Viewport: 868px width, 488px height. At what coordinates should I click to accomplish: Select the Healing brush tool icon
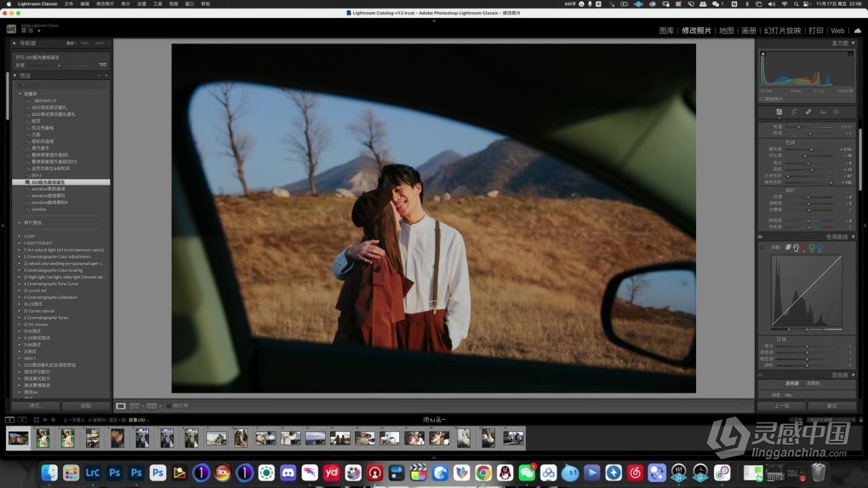pos(808,112)
